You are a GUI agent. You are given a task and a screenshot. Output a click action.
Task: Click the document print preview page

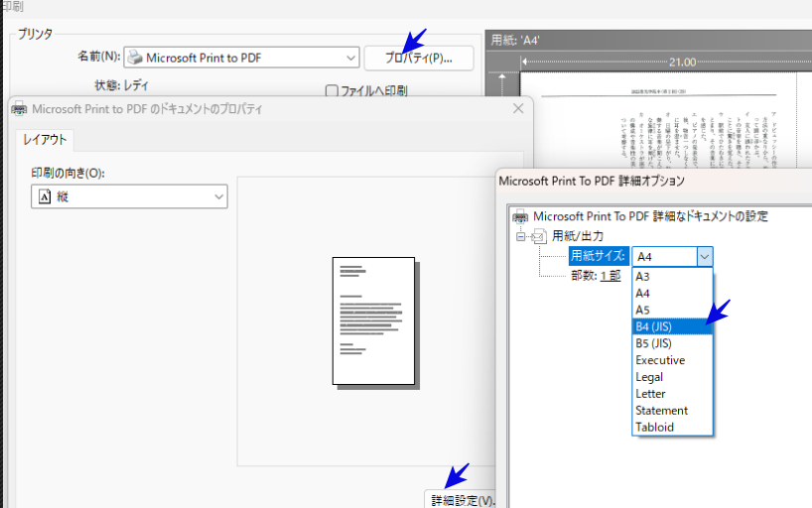tap(666, 120)
